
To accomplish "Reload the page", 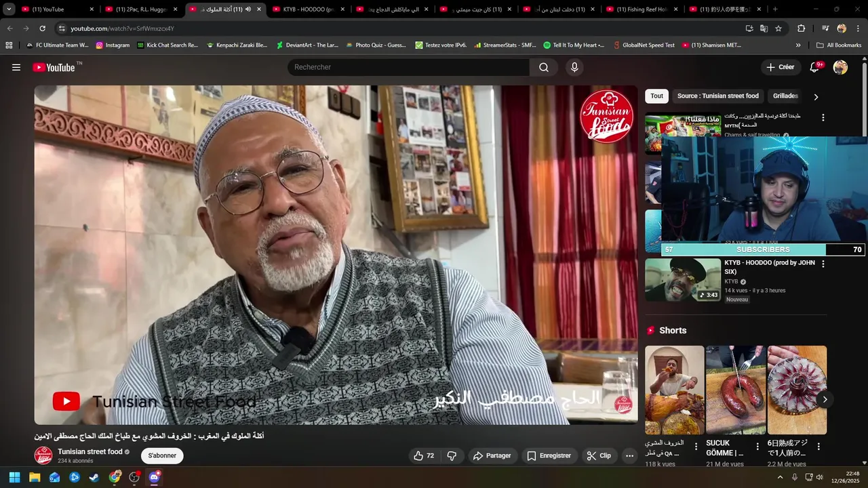I will (x=43, y=28).
